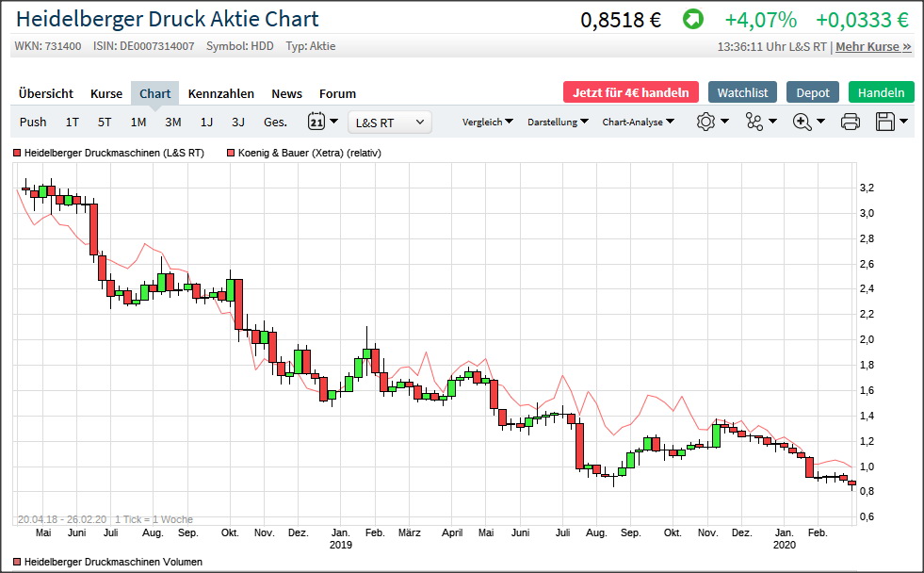Click the 'Jetzt für 4€ handeln' button
The image size is (924, 573).
pyautogui.click(x=631, y=92)
